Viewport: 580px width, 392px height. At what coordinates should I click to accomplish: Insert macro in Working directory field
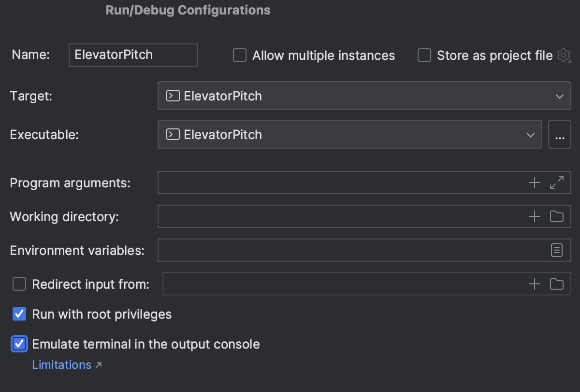pos(534,216)
